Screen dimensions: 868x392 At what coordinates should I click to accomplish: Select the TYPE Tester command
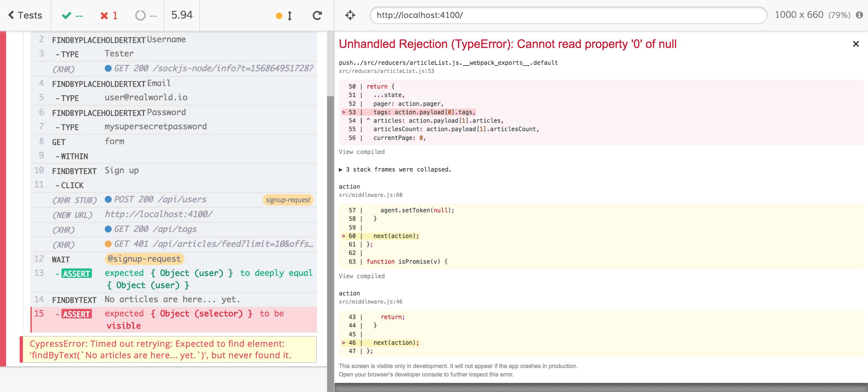(174, 54)
